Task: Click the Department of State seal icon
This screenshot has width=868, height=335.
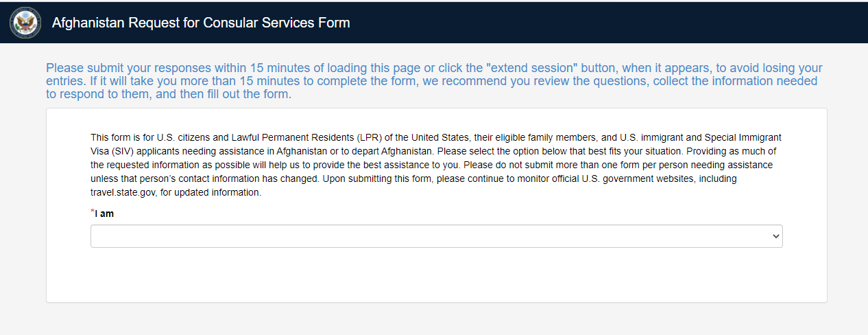Action: click(25, 23)
